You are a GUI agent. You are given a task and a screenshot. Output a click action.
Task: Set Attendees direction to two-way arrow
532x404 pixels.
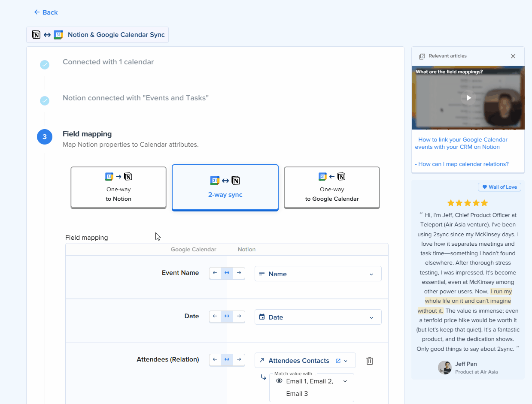227,360
